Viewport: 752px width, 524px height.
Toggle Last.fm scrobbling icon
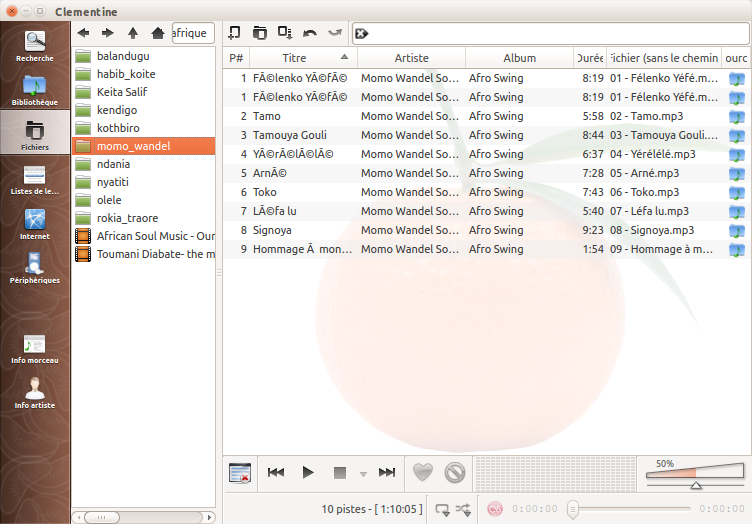click(494, 509)
